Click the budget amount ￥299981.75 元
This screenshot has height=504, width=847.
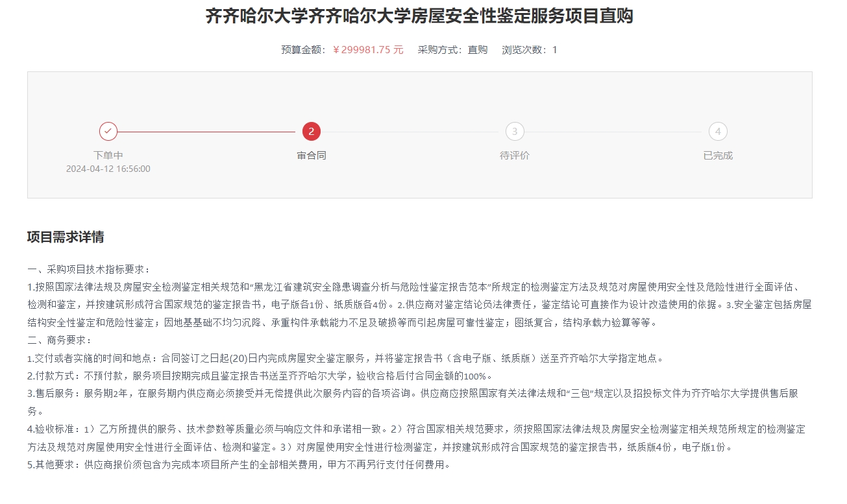pos(368,50)
